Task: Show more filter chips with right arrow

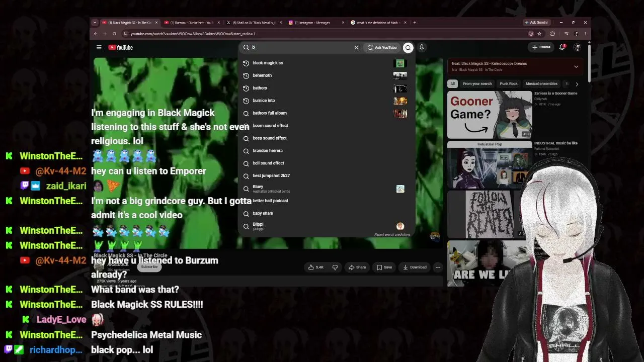Action: tap(577, 84)
